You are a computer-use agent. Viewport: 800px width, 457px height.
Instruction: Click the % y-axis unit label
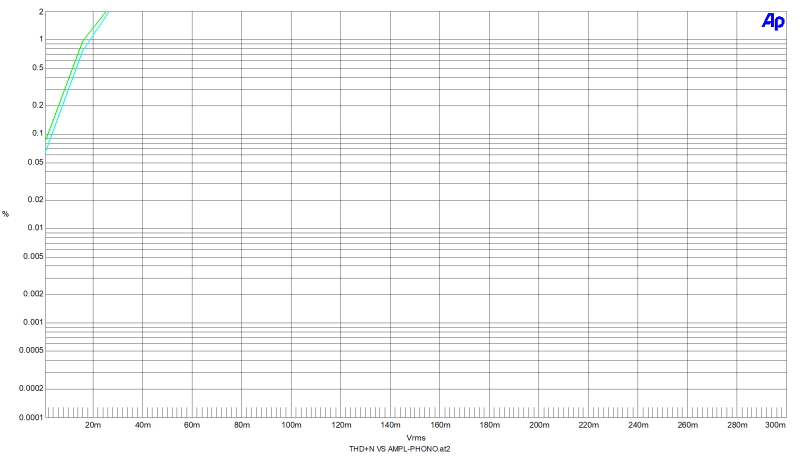click(6, 214)
